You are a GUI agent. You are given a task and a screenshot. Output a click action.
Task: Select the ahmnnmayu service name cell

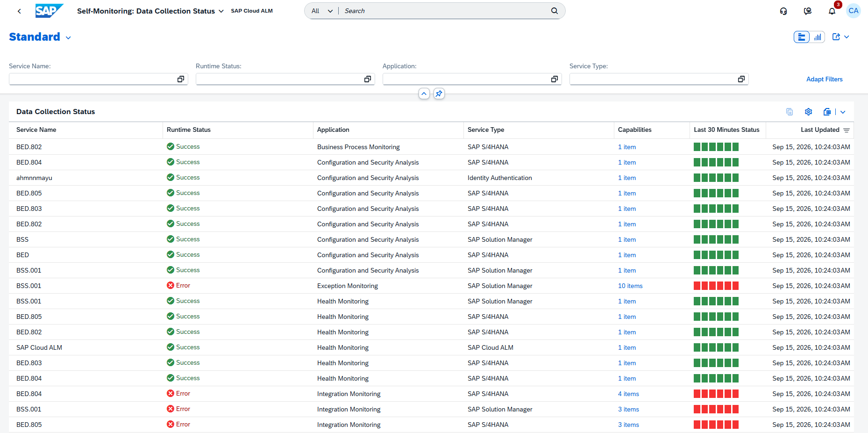tap(85, 178)
